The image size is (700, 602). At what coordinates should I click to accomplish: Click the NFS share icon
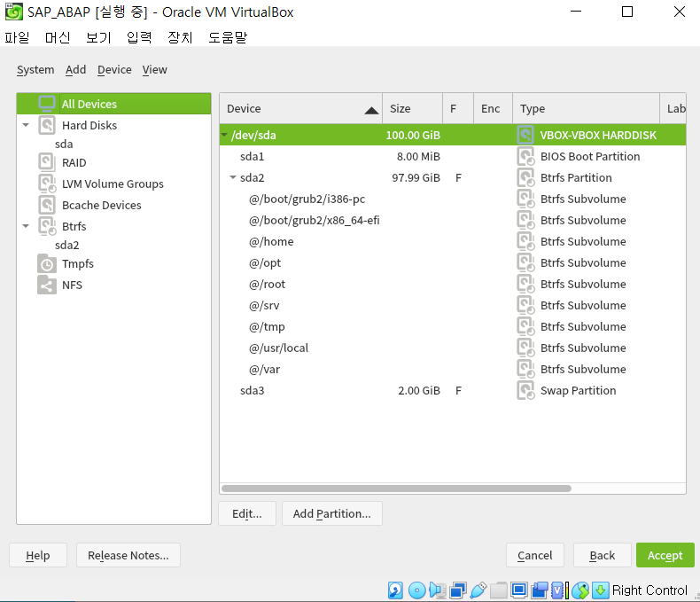(x=47, y=285)
